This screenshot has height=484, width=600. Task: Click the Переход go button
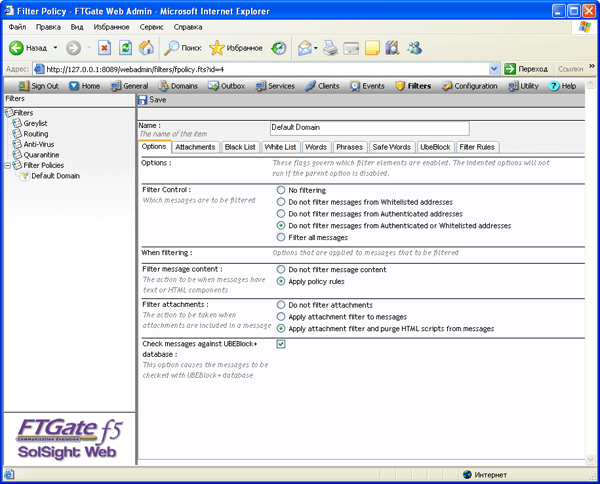tap(527, 69)
